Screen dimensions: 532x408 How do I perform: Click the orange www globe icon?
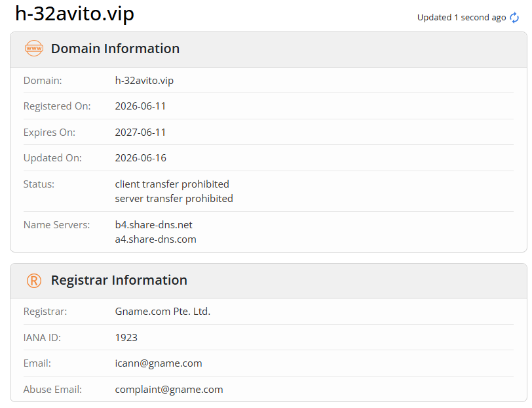34,49
